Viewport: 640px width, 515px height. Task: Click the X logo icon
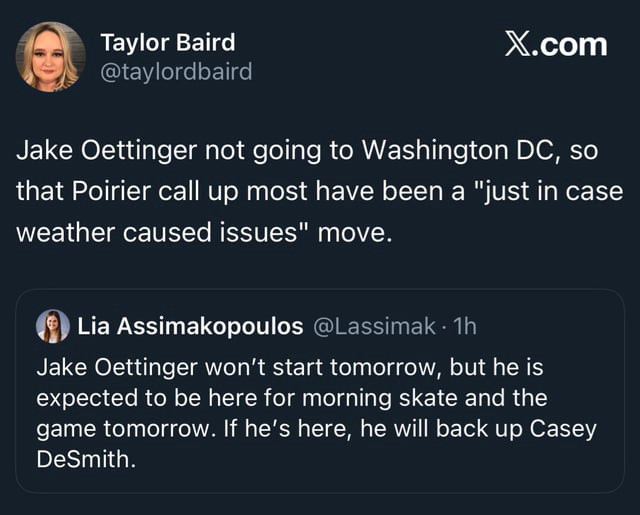[x=516, y=45]
